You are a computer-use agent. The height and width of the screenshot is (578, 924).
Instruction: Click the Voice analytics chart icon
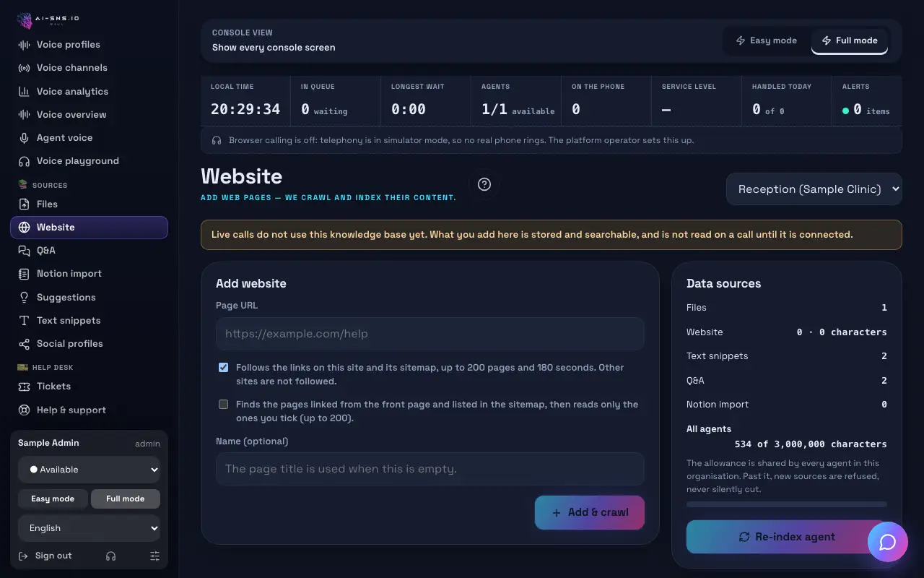coord(24,92)
